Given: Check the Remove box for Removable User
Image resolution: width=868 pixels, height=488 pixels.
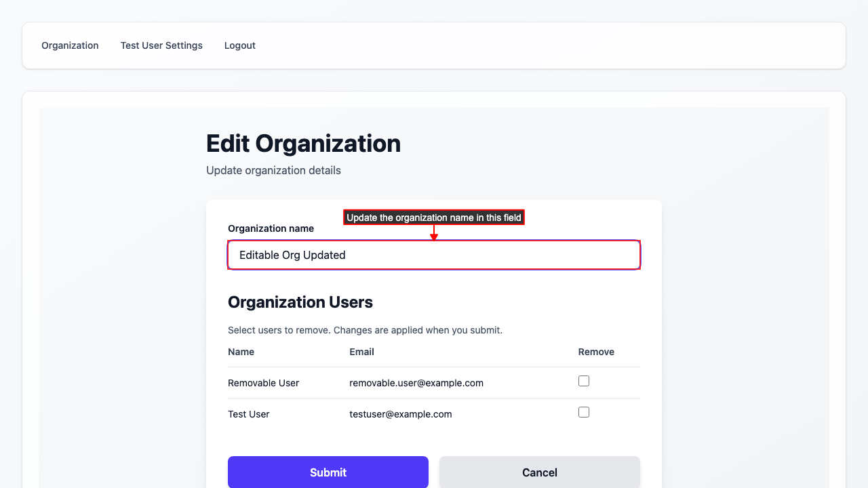Looking at the screenshot, I should click(x=584, y=382).
